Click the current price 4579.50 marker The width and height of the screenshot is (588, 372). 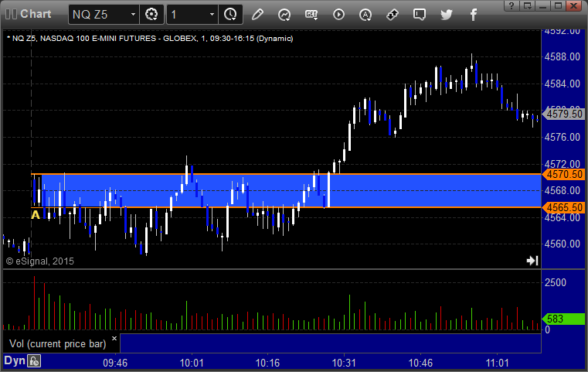click(563, 114)
